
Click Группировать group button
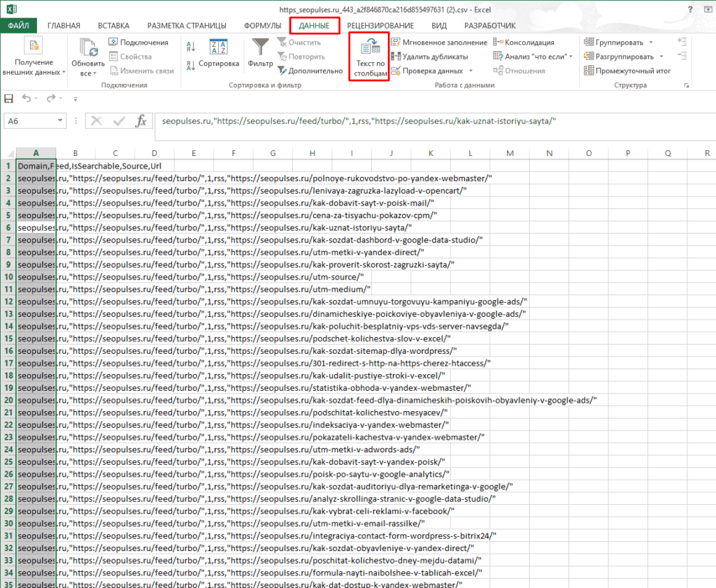614,43
